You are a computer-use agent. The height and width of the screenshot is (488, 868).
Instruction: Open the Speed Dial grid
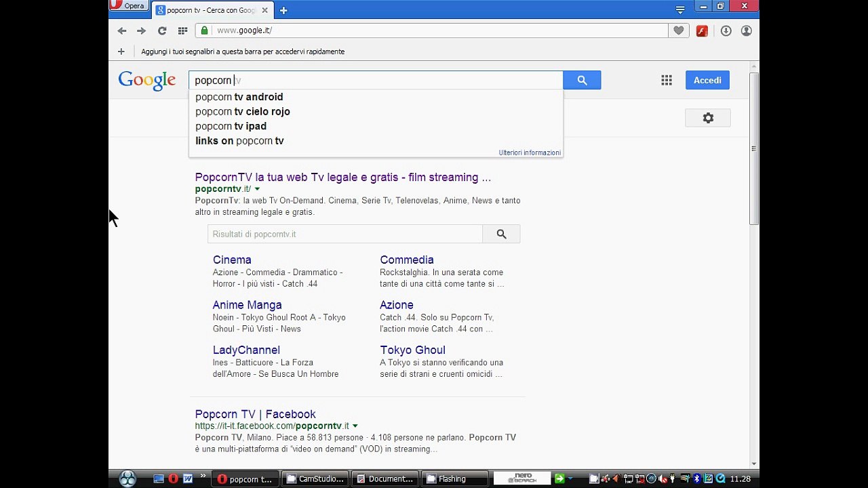click(182, 30)
